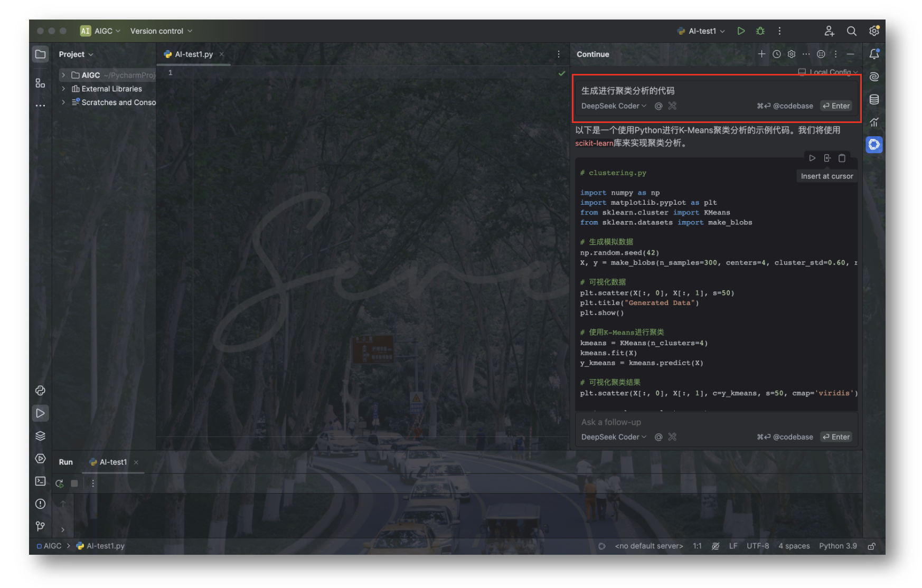Expand Scratches and Consoles node

[63, 102]
